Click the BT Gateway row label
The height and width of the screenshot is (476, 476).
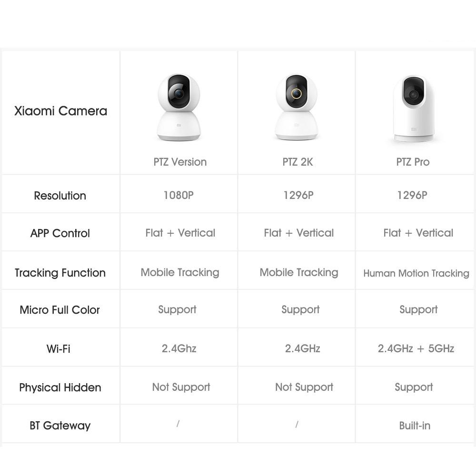click(60, 426)
